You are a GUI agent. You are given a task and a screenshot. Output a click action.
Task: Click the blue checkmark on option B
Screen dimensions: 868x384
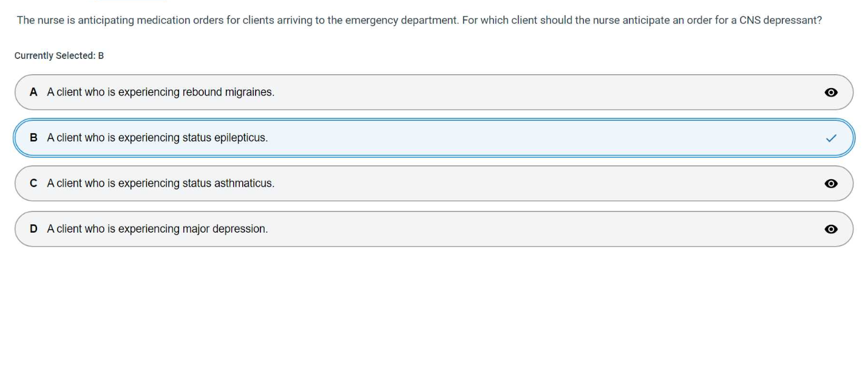pos(831,138)
